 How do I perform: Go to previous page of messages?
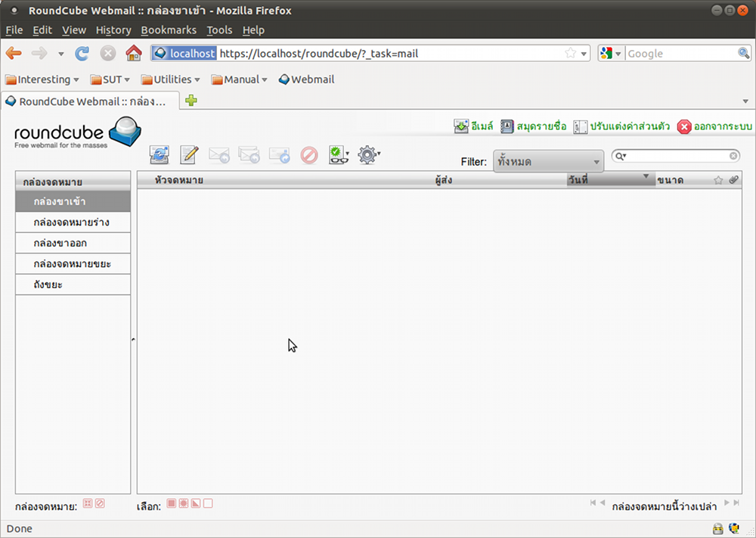(603, 502)
